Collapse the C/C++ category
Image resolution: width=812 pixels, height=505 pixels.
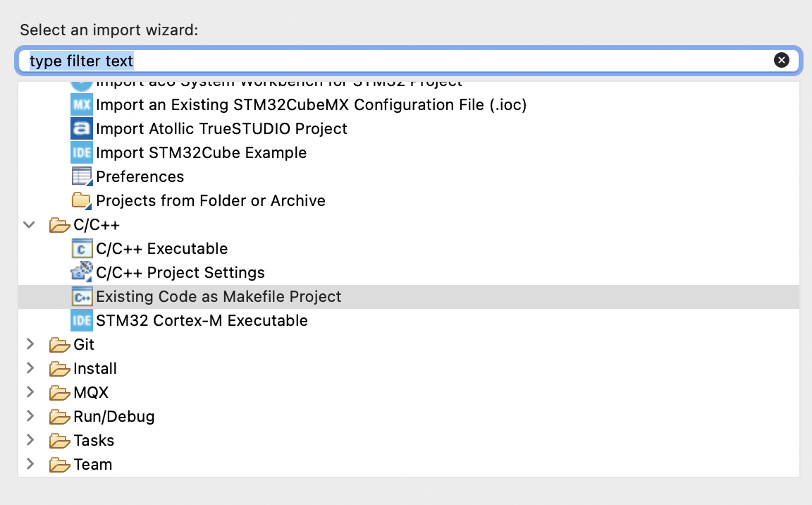coord(29,224)
